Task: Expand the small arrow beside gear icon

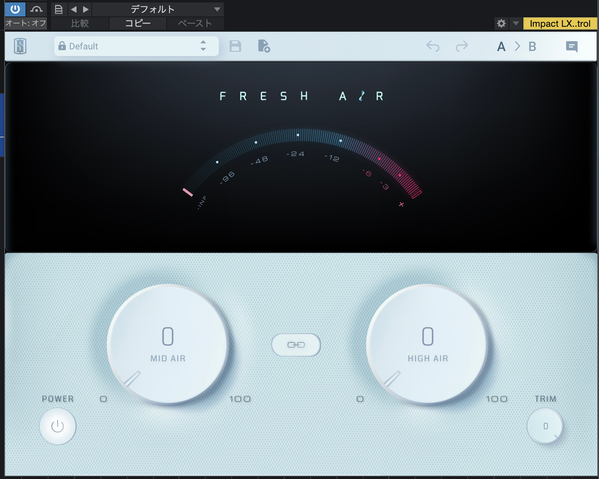Action: tap(515, 23)
